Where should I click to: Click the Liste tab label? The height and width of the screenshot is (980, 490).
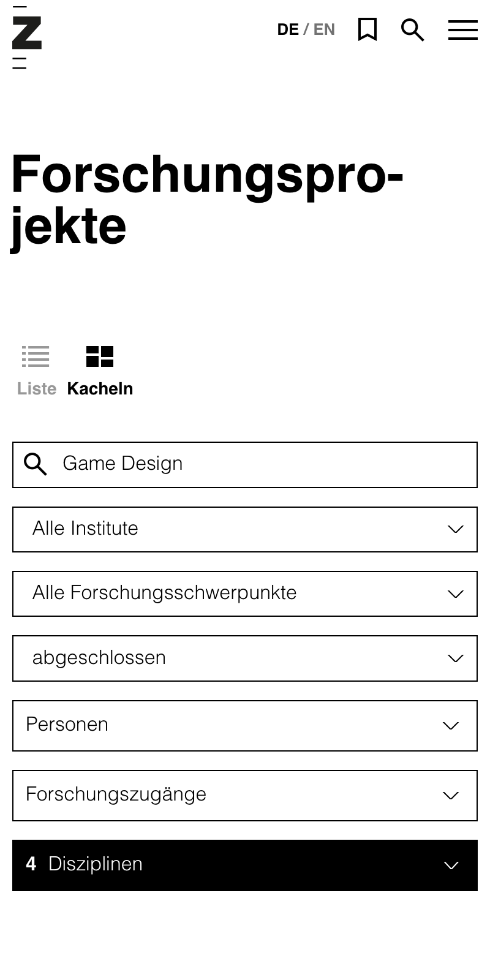pyautogui.click(x=37, y=389)
